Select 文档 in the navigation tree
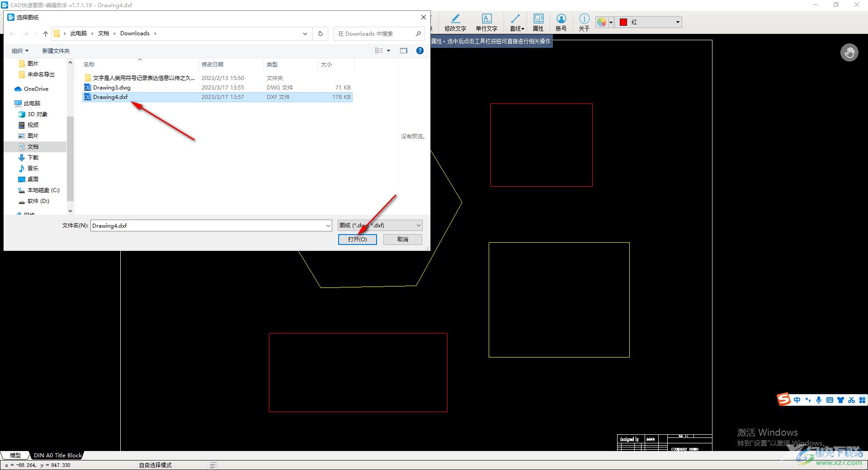This screenshot has height=470, width=868. (x=33, y=146)
